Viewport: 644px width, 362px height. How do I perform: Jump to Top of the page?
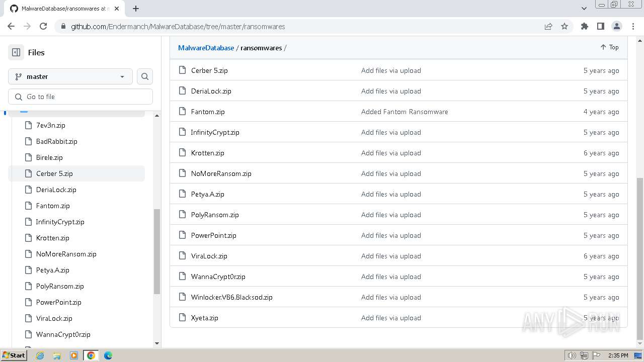609,47
